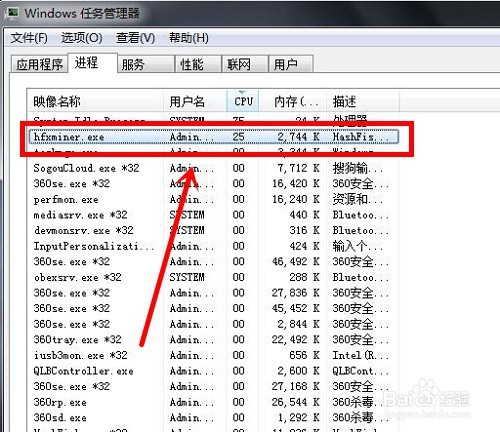The image size is (500, 432).
Task: Click the 2,744 K memory value
Action: [298, 137]
